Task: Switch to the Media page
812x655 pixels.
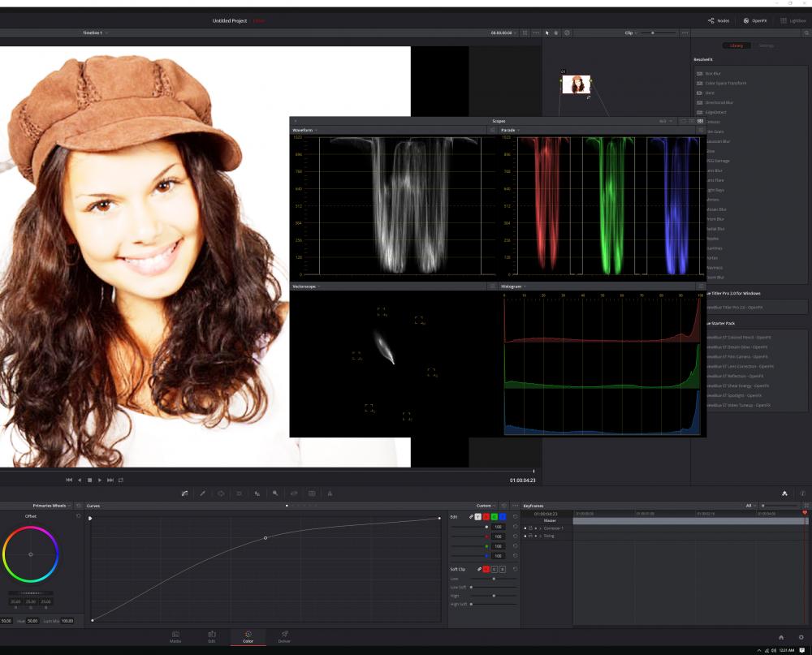Action: coord(175,637)
